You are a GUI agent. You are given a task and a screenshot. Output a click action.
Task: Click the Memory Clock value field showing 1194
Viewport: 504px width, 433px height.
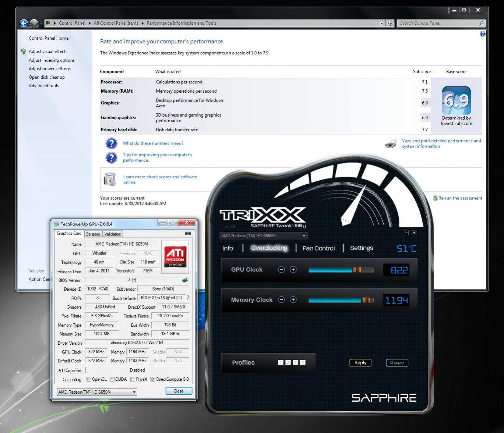396,300
